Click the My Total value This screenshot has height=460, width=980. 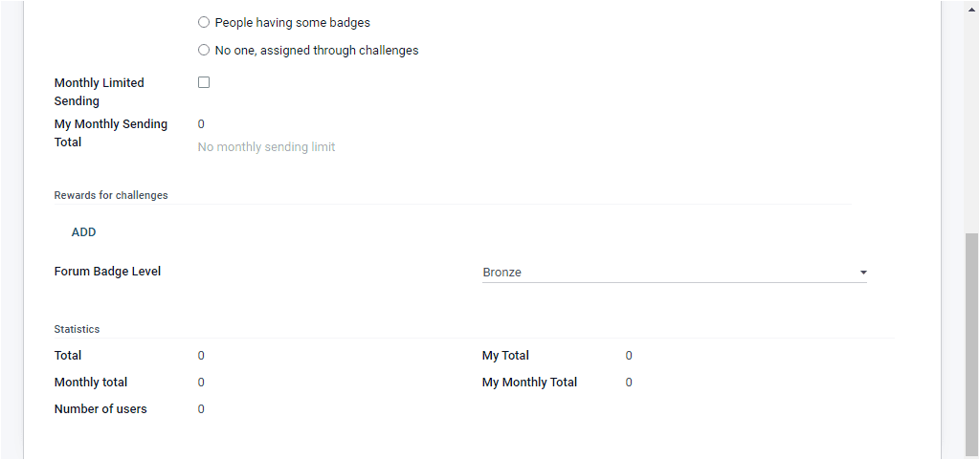(629, 356)
